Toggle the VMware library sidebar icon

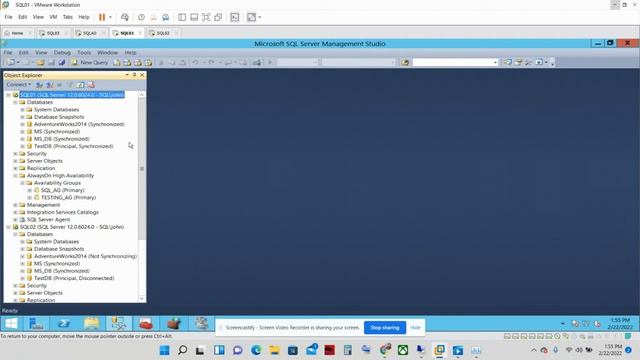[x=182, y=17]
